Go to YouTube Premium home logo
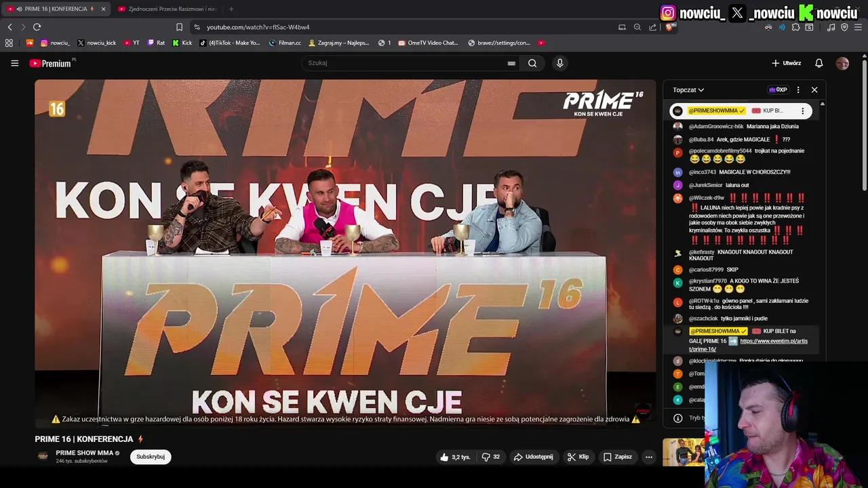Image resolution: width=868 pixels, height=488 pixels. click(x=50, y=63)
